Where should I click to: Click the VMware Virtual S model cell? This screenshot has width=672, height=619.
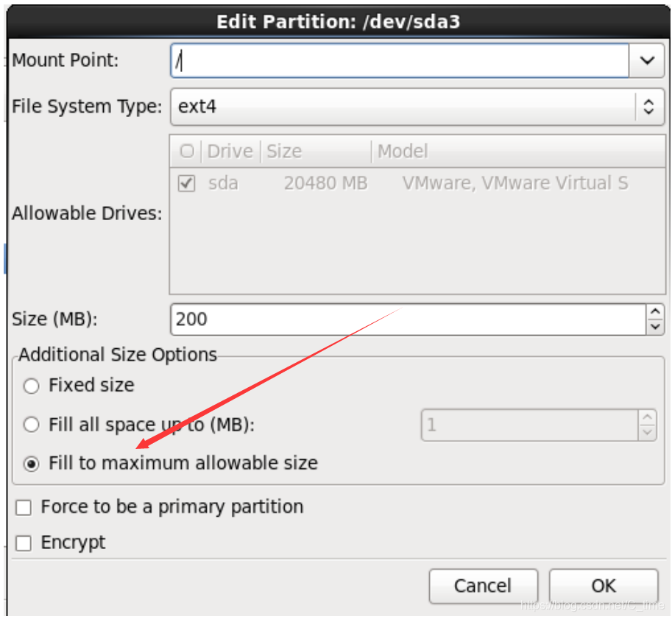(x=515, y=183)
